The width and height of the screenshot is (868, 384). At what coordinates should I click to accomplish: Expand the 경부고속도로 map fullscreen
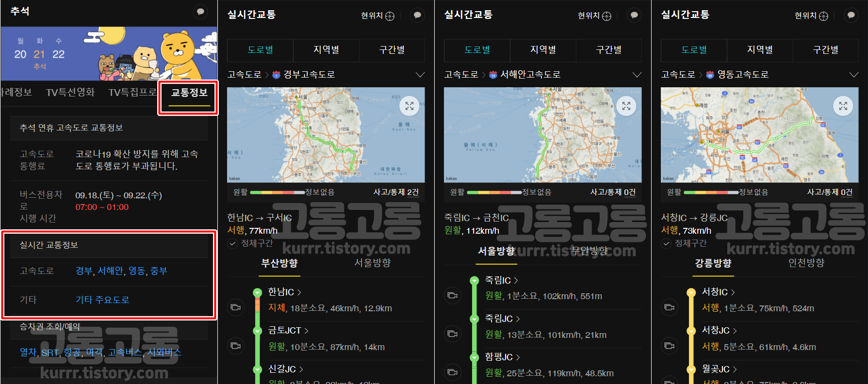[409, 106]
